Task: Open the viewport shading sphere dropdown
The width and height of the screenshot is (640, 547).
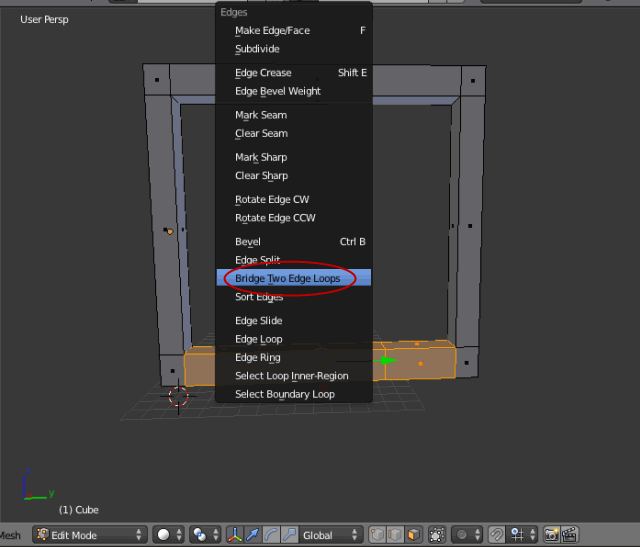Action: click(x=169, y=535)
